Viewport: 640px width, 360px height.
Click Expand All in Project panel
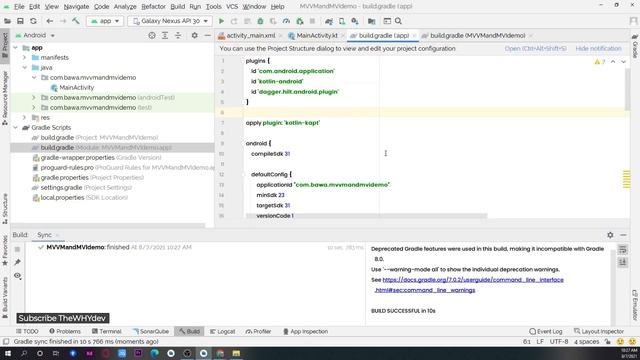(165, 36)
